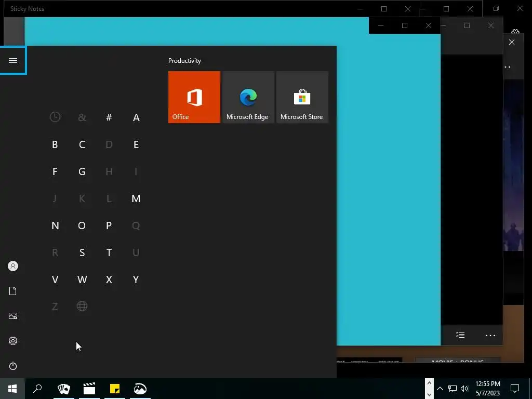Jump to apps starting with C
Image resolution: width=532 pixels, height=399 pixels.
point(82,144)
